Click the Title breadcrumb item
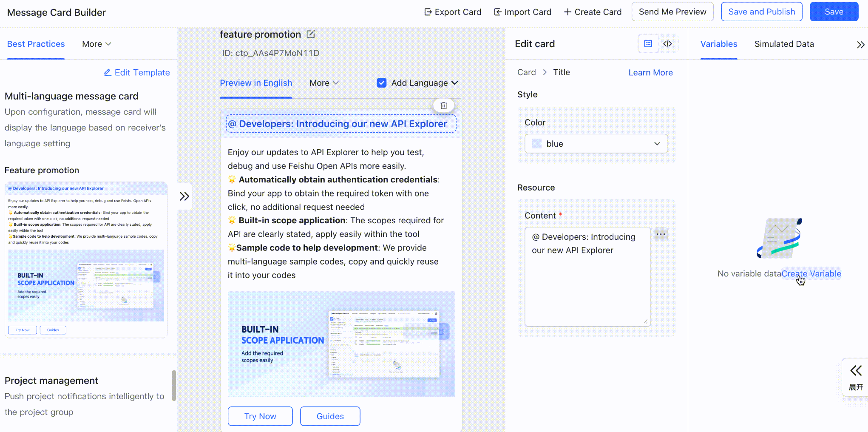 pos(562,72)
